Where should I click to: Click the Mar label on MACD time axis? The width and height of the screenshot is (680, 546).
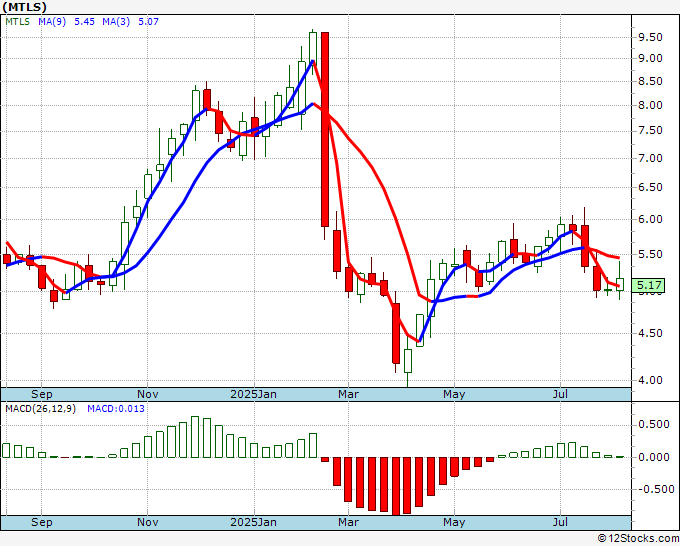click(348, 522)
